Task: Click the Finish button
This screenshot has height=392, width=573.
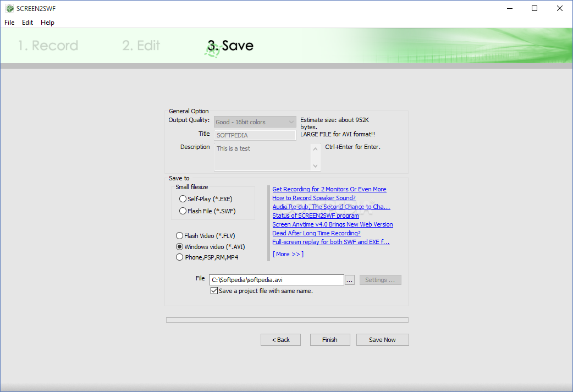Action: [x=330, y=340]
